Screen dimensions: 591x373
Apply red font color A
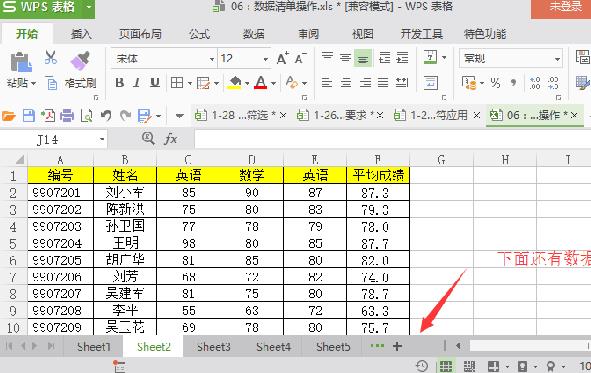[x=260, y=83]
